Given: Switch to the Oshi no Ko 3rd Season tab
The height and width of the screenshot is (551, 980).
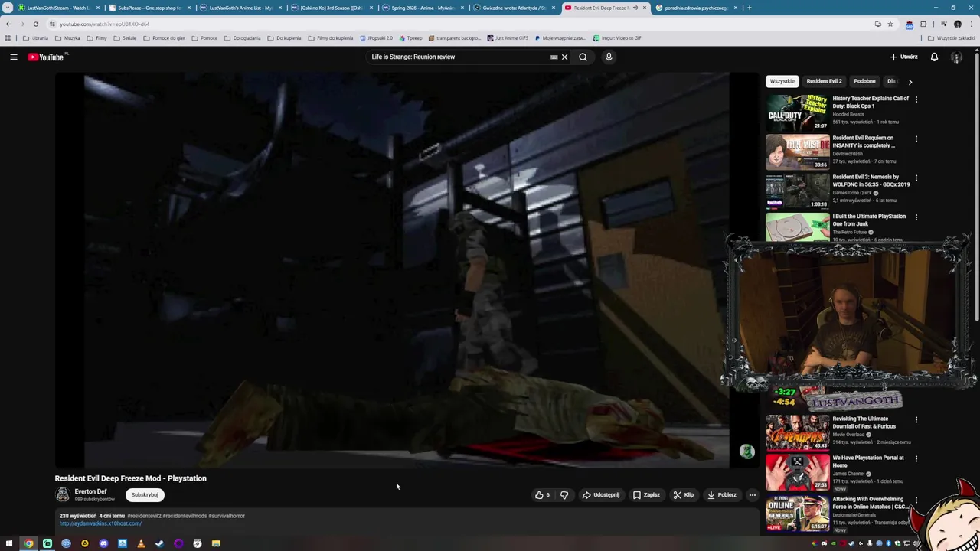Looking at the screenshot, I should click(x=331, y=8).
